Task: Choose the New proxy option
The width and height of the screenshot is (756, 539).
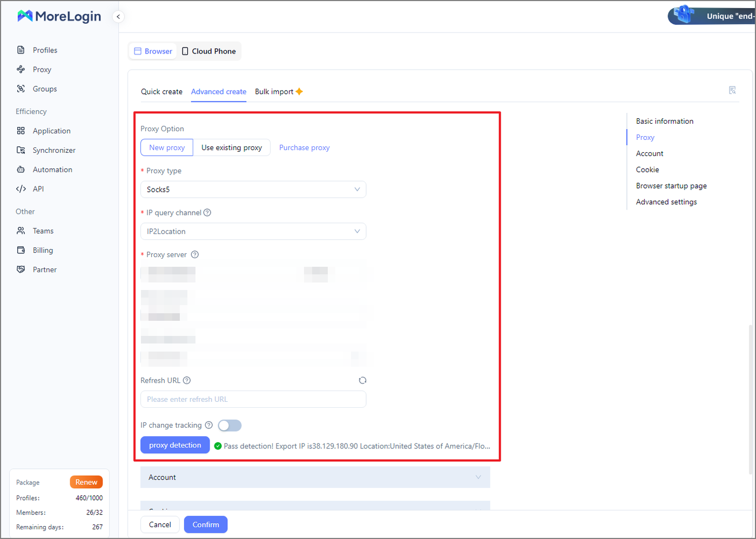Action: [x=167, y=147]
